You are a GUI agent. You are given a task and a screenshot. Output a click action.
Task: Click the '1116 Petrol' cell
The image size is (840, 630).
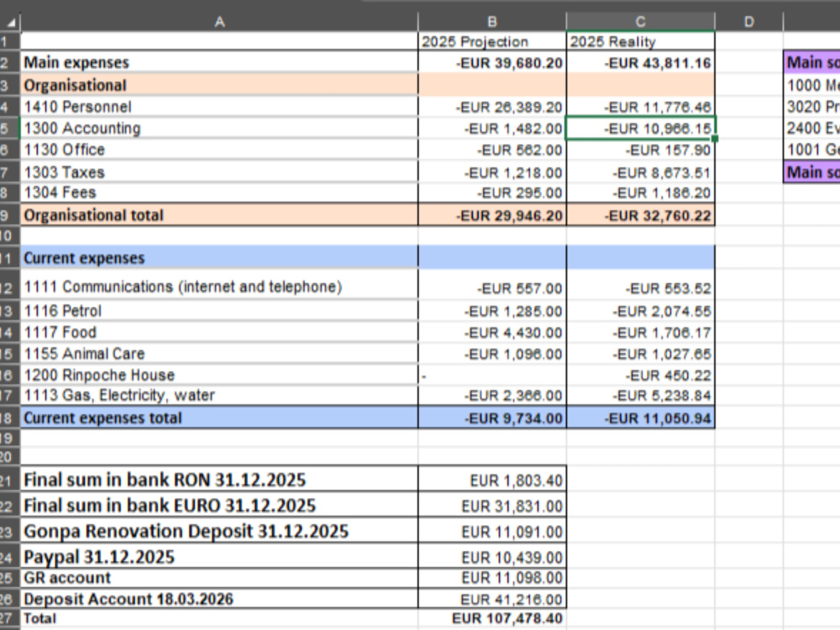pyautogui.click(x=219, y=311)
